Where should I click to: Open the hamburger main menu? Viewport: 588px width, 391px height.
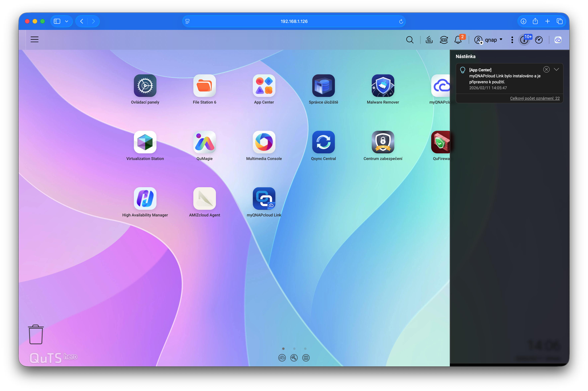34,39
